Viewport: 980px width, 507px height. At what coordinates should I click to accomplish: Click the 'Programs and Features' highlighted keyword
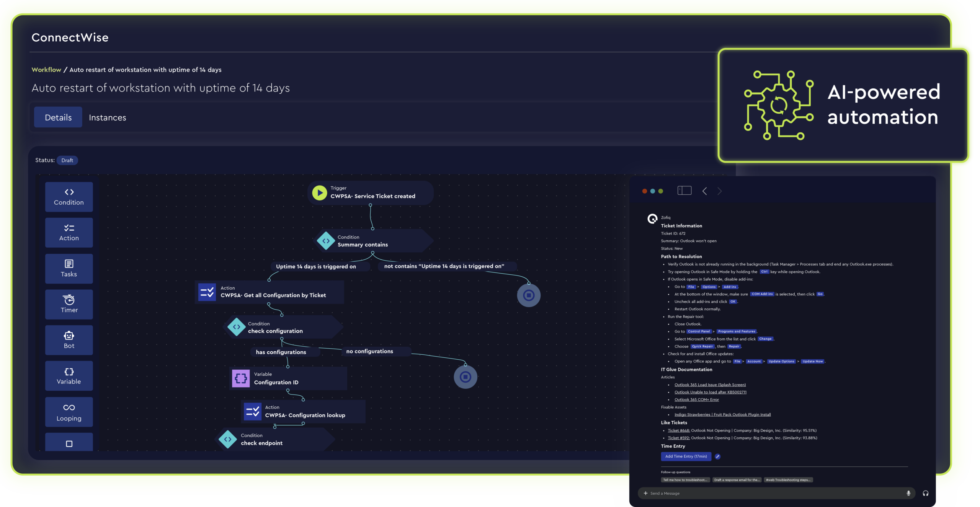[737, 332]
